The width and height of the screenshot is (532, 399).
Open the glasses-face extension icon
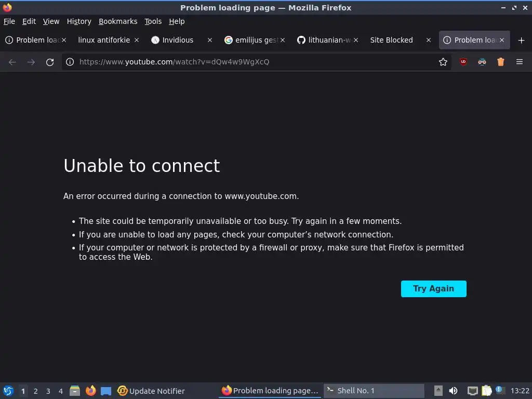click(x=482, y=62)
